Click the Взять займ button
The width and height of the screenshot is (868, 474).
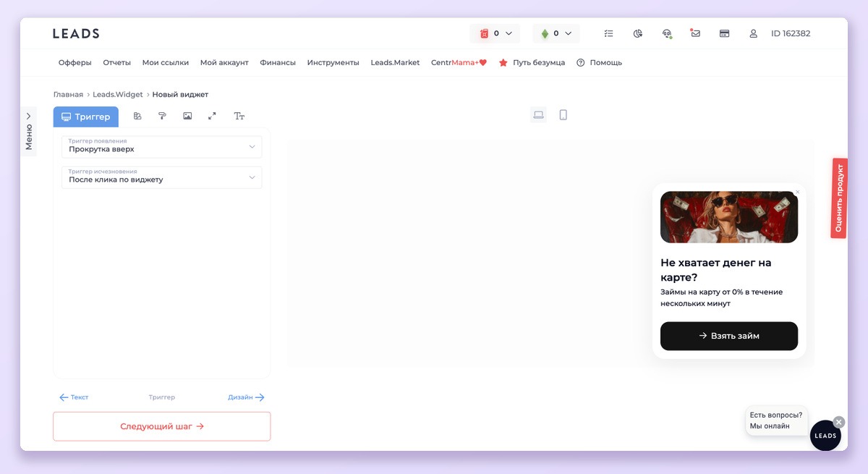729,336
